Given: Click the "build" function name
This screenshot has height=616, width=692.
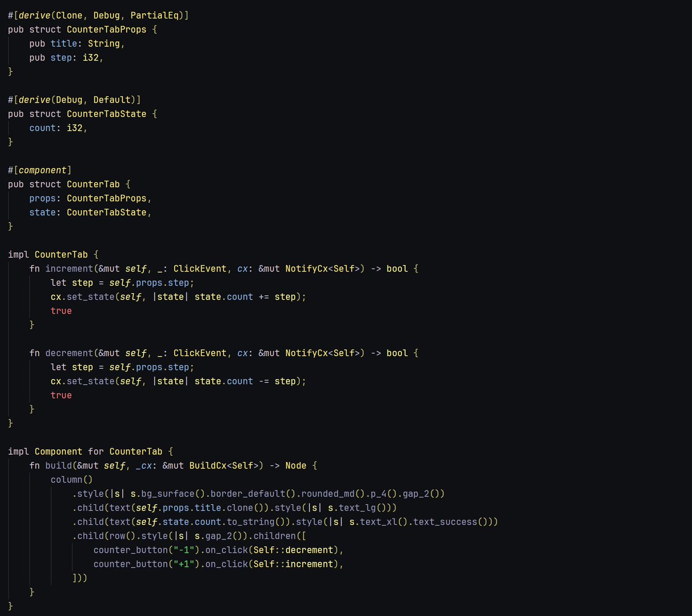Looking at the screenshot, I should click(x=59, y=466).
